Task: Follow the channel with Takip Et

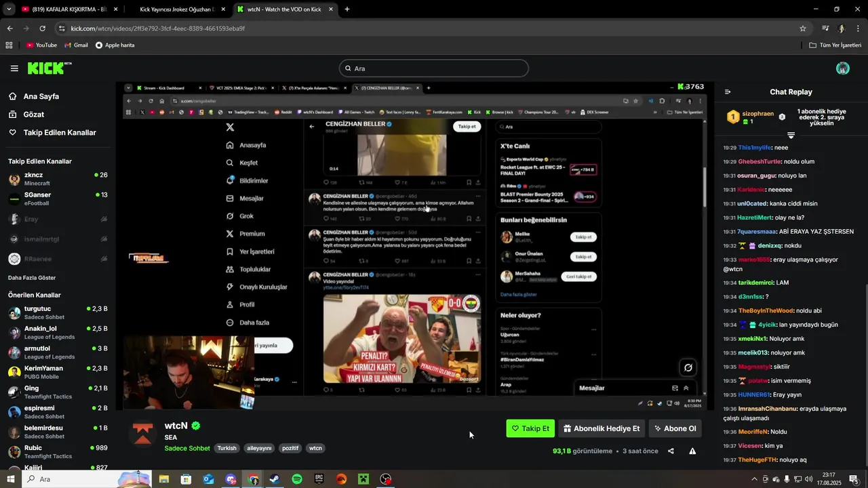Action: (530, 428)
